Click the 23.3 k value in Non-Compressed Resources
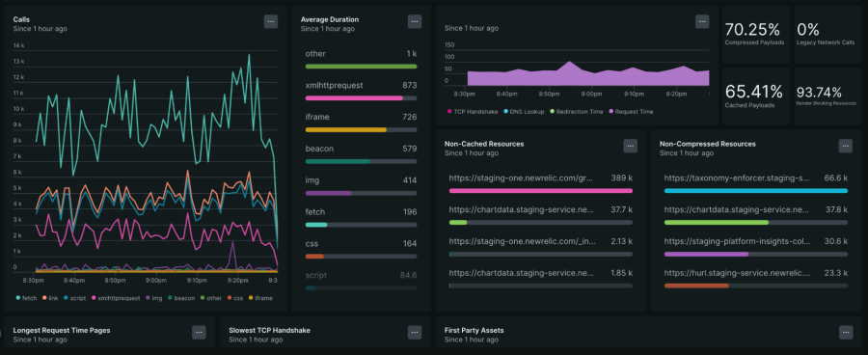Viewport: 868px width, 355px height. [x=836, y=273]
